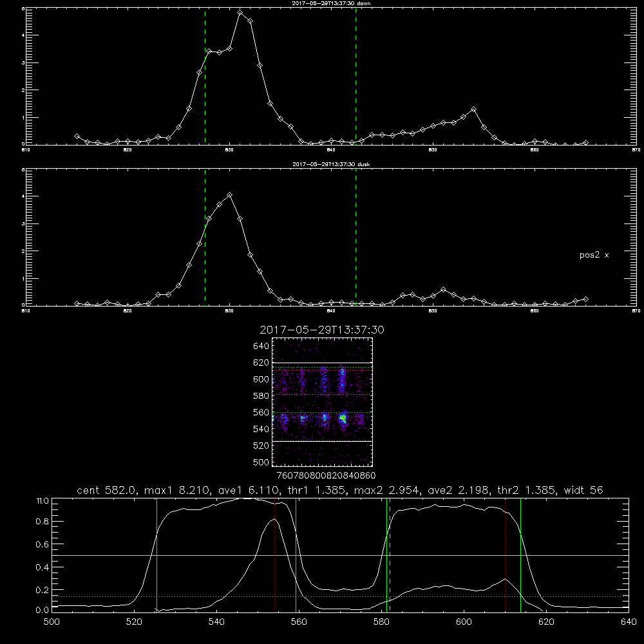Click the highest diamond marker in dawn plot
Screen dimensions: 644x644
[x=240, y=13]
